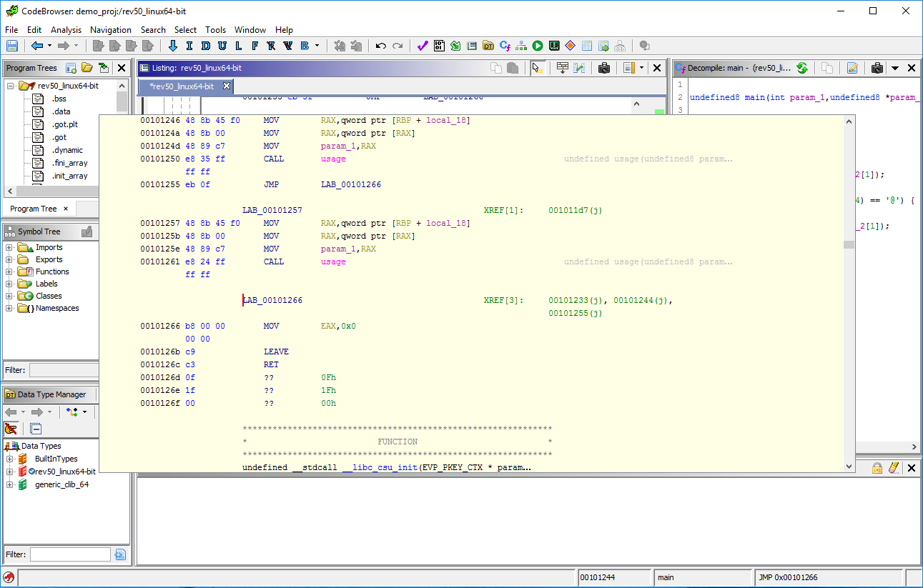Collapse rev50_linux64-bit root in Program Trees
The height and width of the screenshot is (588, 923).
pyautogui.click(x=11, y=86)
